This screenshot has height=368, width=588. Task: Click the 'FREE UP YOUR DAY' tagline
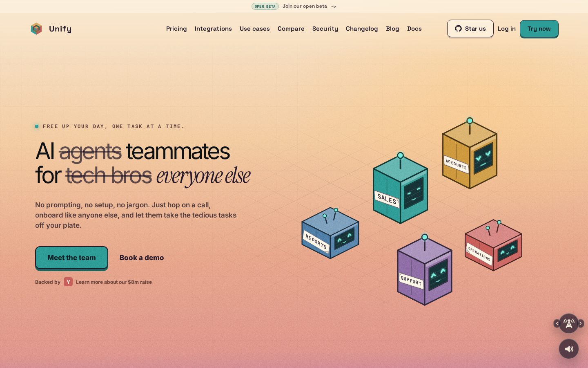click(114, 126)
